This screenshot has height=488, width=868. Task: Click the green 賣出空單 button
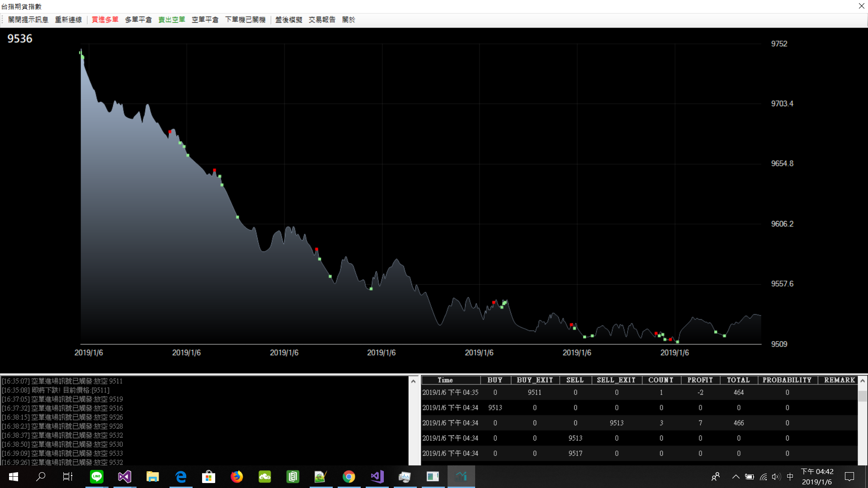click(x=172, y=20)
